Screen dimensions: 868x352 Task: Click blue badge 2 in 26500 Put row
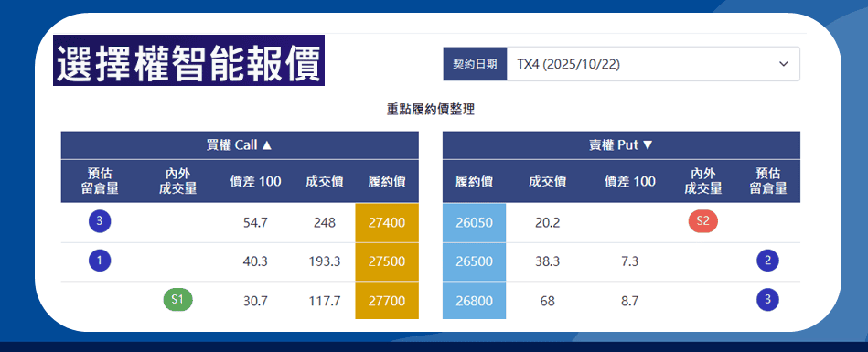click(767, 261)
